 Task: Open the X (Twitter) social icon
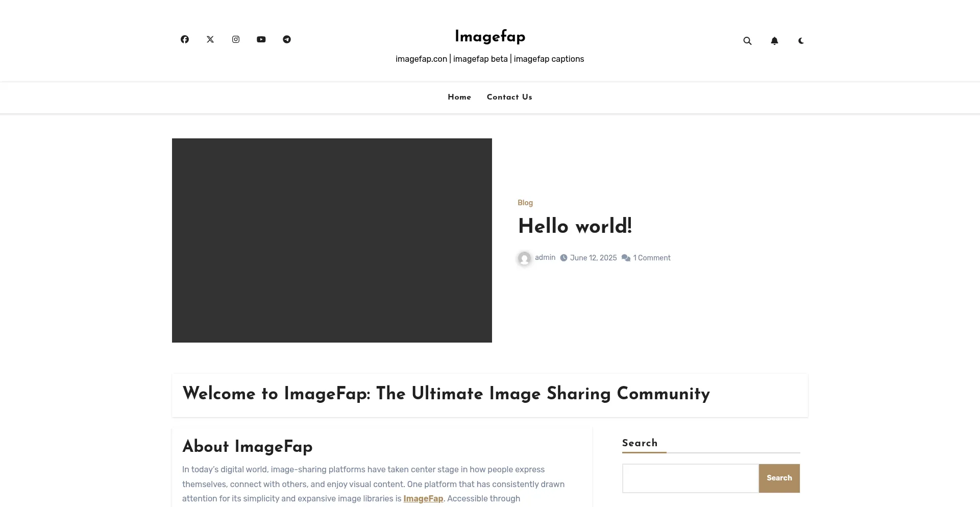point(210,39)
